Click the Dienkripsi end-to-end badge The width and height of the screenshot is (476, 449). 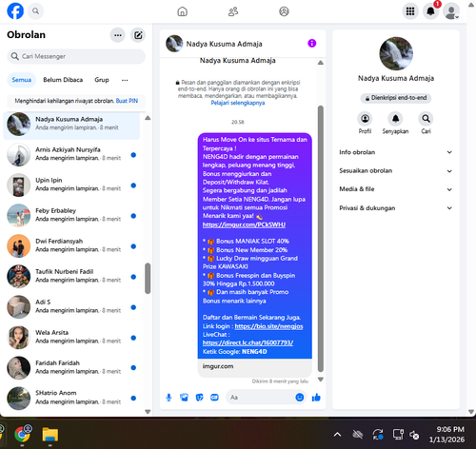[395, 98]
